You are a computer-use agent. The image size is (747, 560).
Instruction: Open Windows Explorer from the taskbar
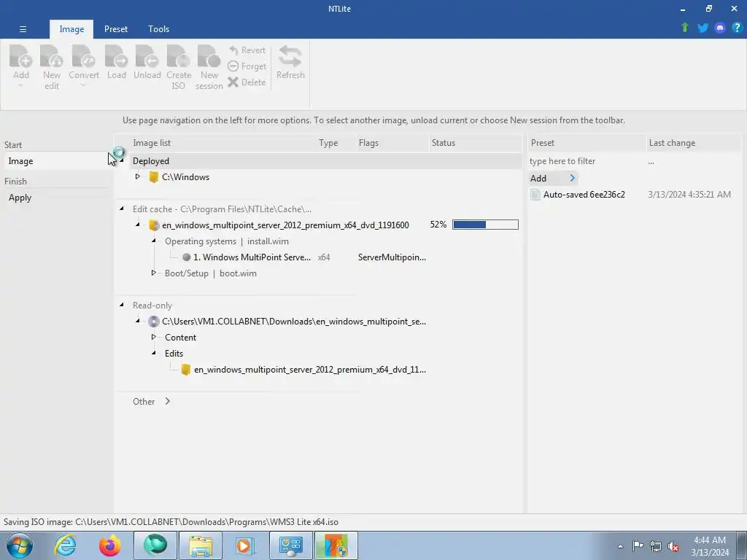click(201, 545)
